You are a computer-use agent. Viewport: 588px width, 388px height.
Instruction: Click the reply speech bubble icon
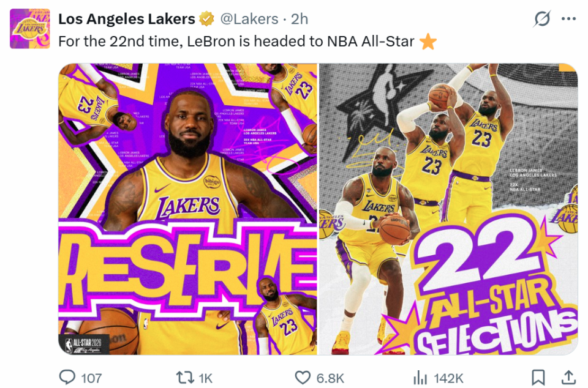(67, 377)
